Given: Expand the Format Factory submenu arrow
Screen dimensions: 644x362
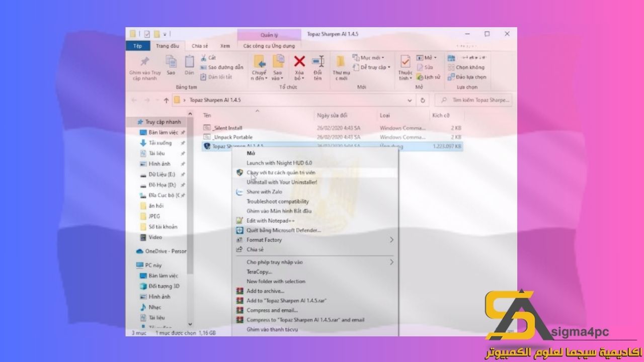Looking at the screenshot, I should click(391, 240).
